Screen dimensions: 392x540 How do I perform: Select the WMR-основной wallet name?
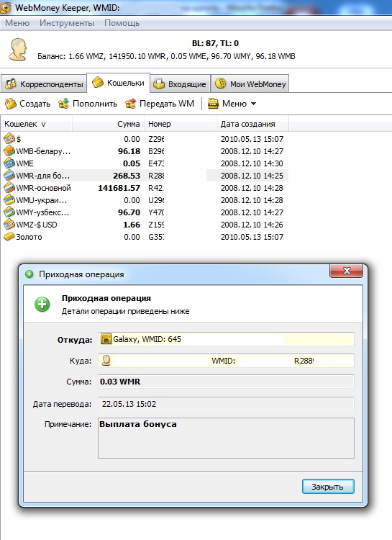pyautogui.click(x=43, y=188)
